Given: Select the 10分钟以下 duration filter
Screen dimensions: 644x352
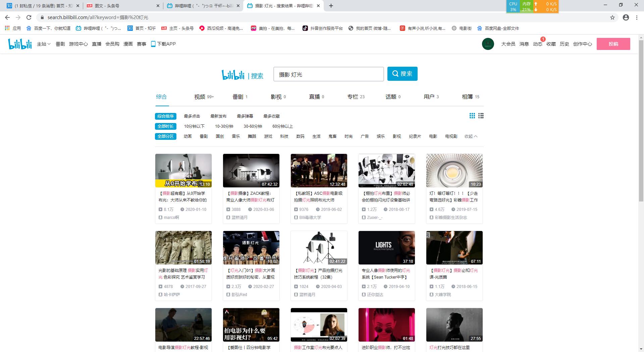Looking at the screenshot, I should click(194, 126).
